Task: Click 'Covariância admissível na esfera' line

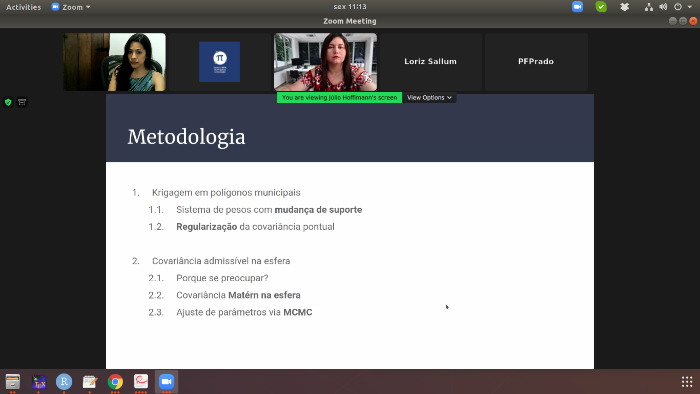Action: click(221, 261)
